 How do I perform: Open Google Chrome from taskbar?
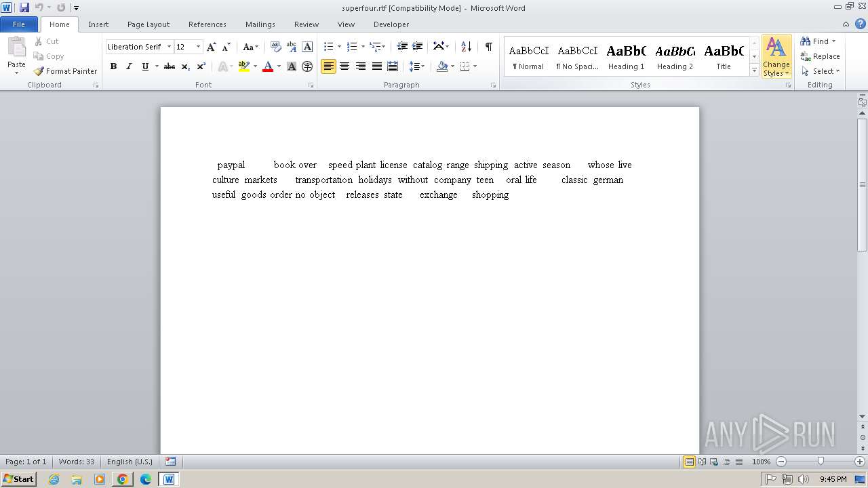tap(123, 479)
